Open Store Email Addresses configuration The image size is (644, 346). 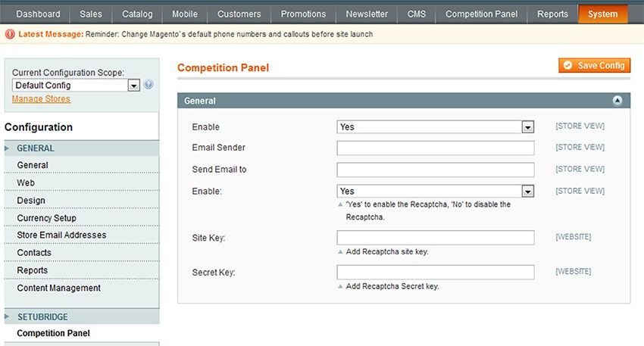point(61,235)
